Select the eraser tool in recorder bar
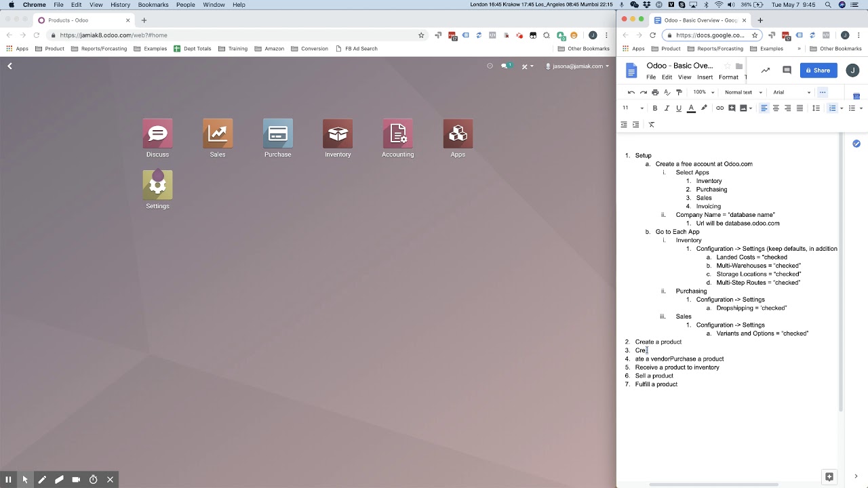Image resolution: width=868 pixels, height=488 pixels. pos(59,479)
